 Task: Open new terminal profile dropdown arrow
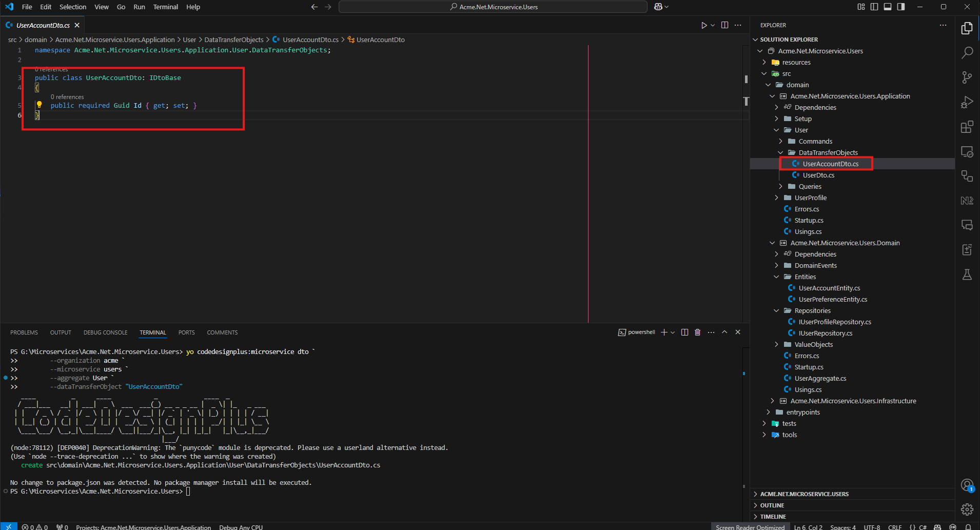pyautogui.click(x=673, y=332)
